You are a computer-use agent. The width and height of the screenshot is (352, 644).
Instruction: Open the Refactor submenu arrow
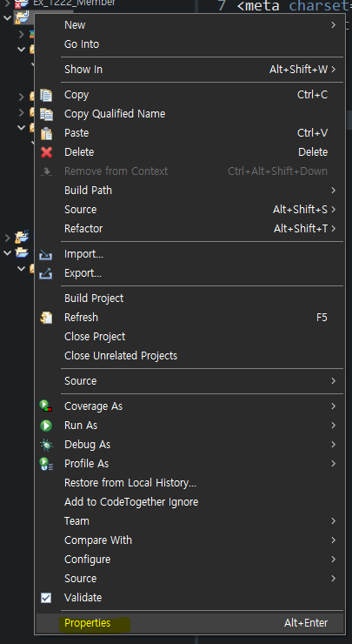coord(333,229)
